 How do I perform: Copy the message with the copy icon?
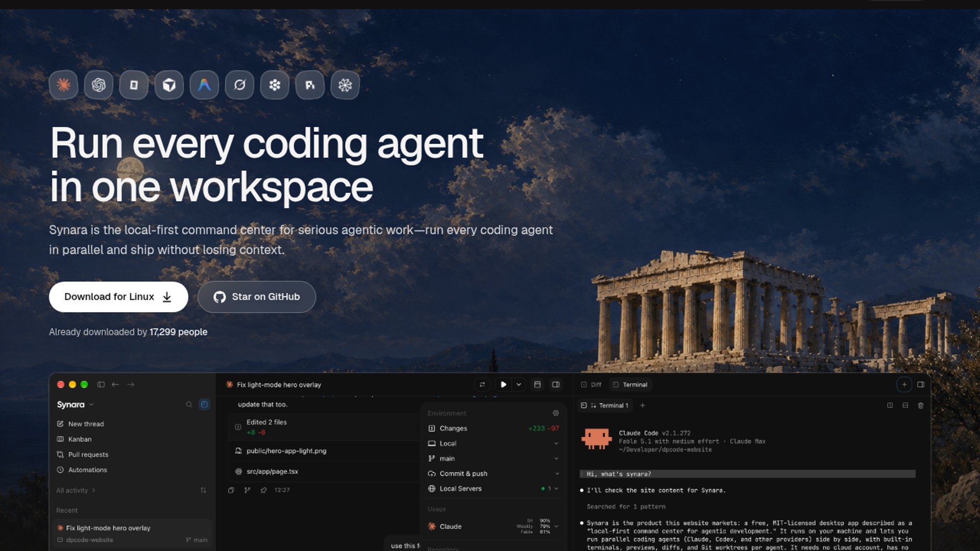[x=231, y=490]
